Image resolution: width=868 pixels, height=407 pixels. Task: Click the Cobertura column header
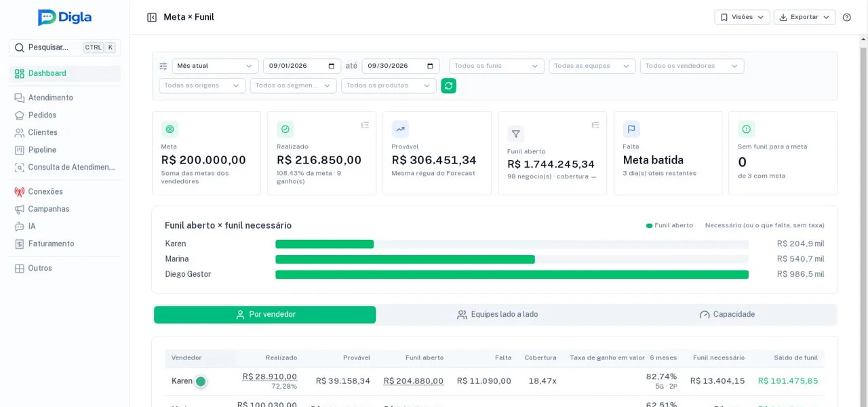click(540, 358)
